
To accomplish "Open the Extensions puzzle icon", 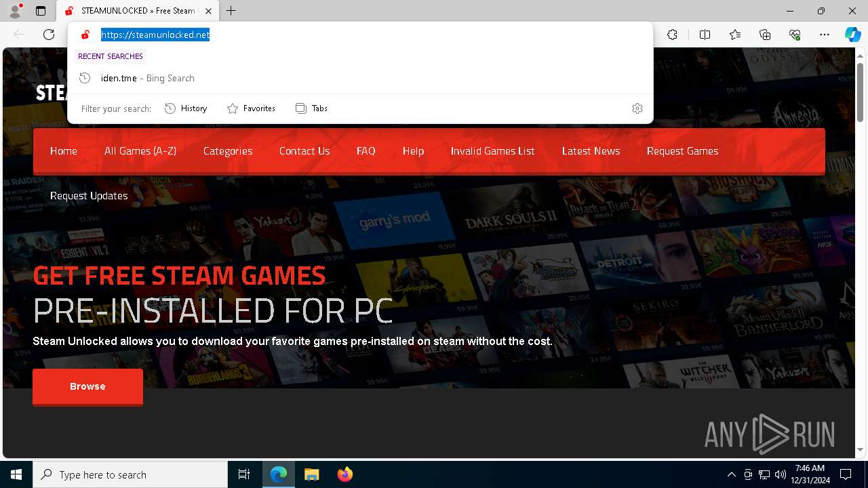I will pyautogui.click(x=672, y=35).
